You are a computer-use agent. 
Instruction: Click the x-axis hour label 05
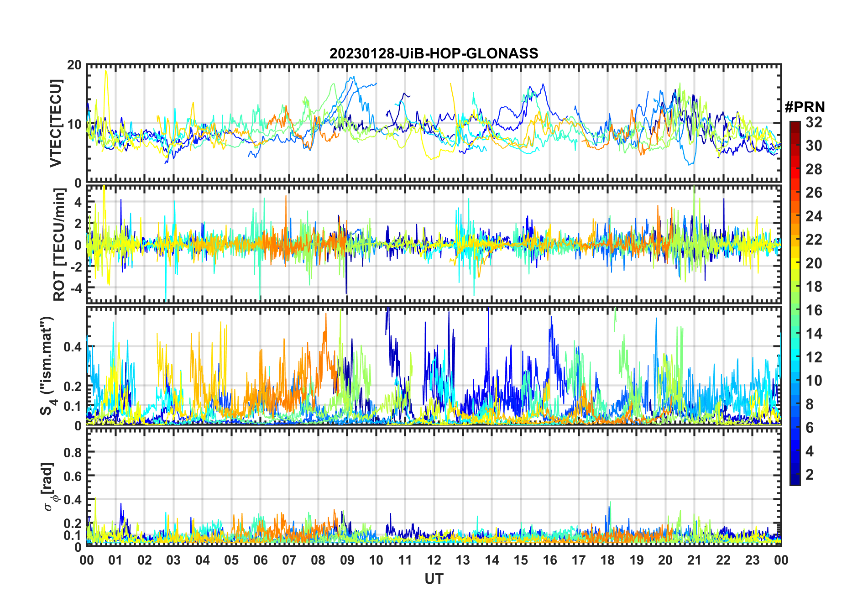tap(231, 560)
